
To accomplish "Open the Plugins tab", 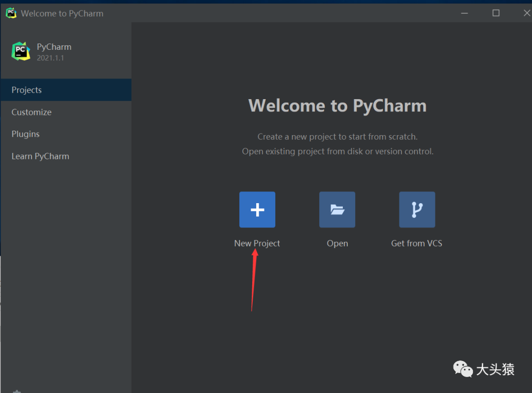I will click(x=66, y=134).
